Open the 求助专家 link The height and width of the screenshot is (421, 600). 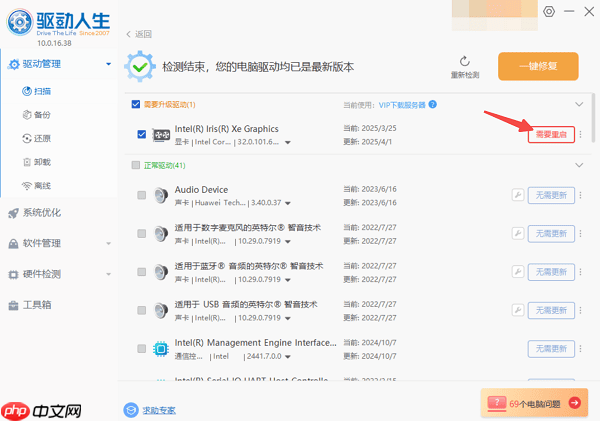pos(159,410)
